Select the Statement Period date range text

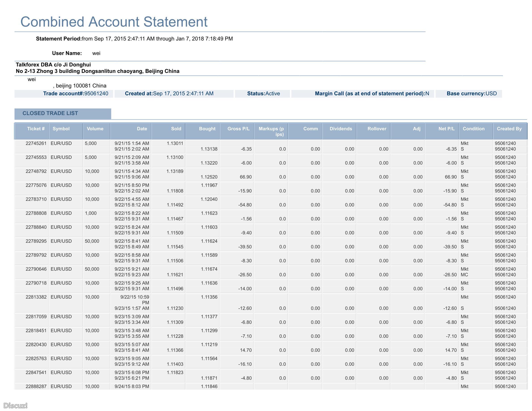point(157,39)
